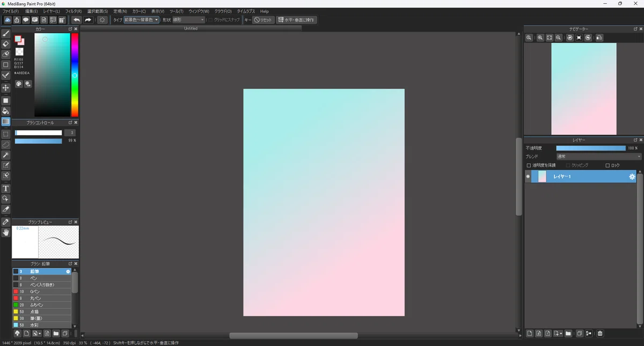Image resolution: width=644 pixels, height=346 pixels.
Task: Select the Brush tool in the left toolbar
Action: 6,34
